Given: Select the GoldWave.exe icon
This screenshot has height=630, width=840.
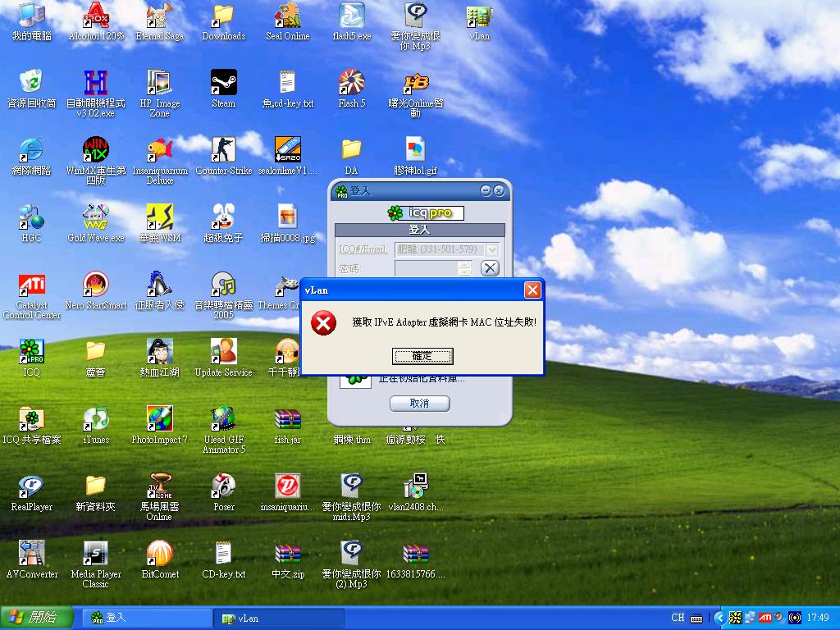Looking at the screenshot, I should (96, 224).
